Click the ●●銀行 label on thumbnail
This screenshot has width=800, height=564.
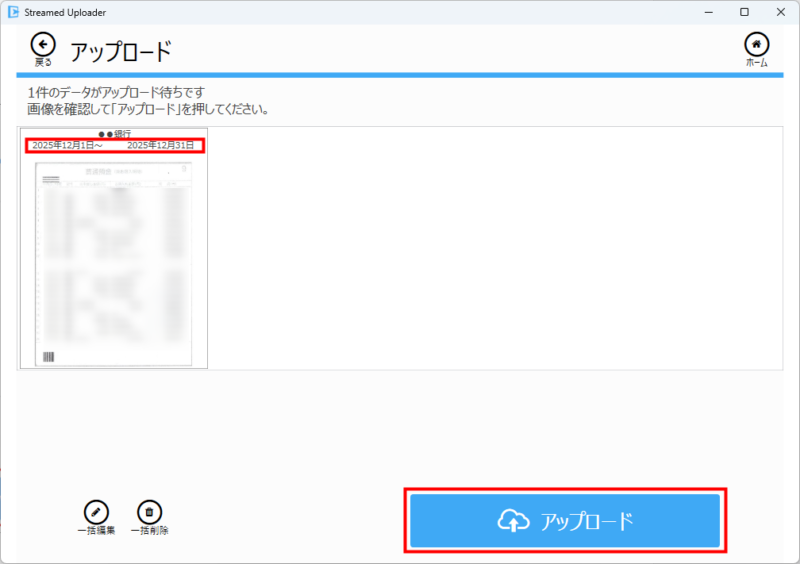pos(115,134)
